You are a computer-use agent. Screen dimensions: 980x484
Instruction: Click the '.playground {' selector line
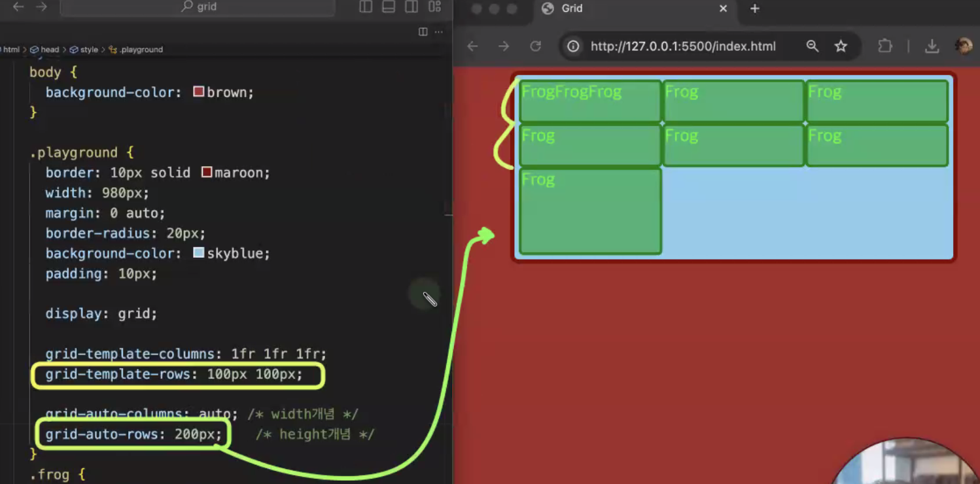coord(82,152)
